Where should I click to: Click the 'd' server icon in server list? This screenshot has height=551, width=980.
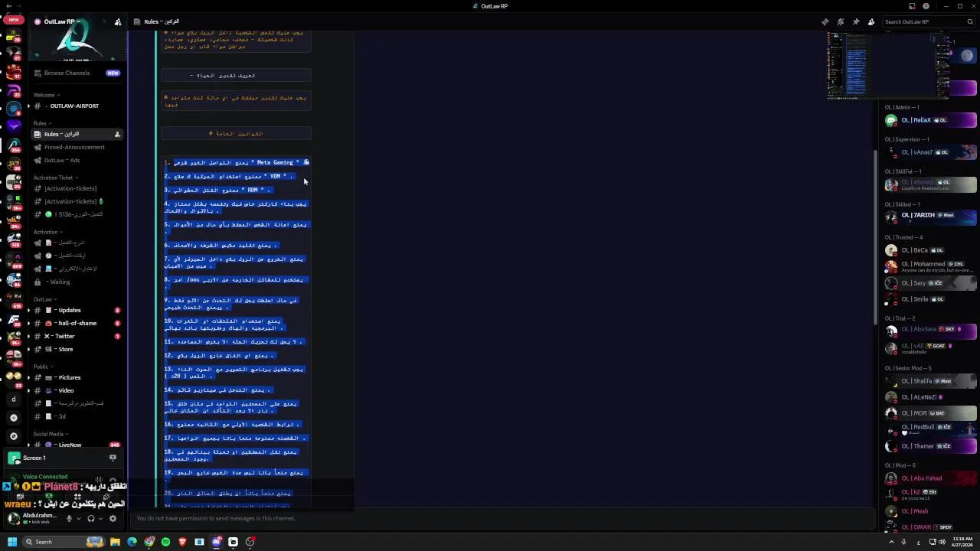click(x=13, y=399)
